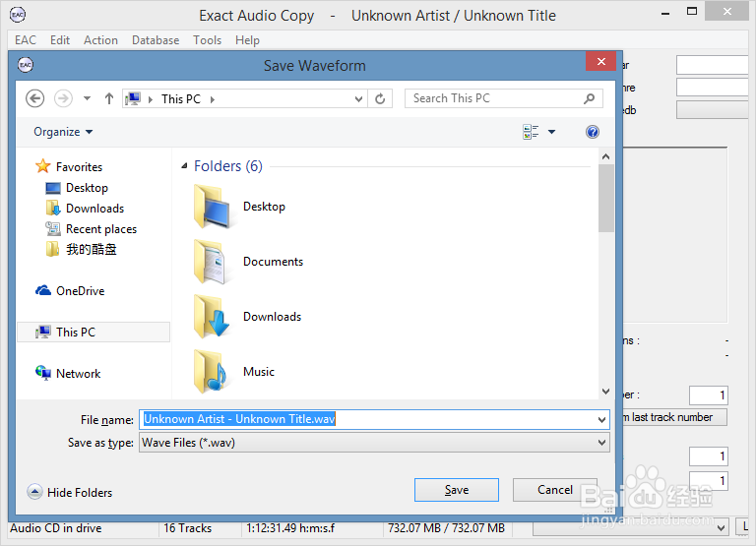Click the scrollbar up arrow in file list

coord(606,156)
